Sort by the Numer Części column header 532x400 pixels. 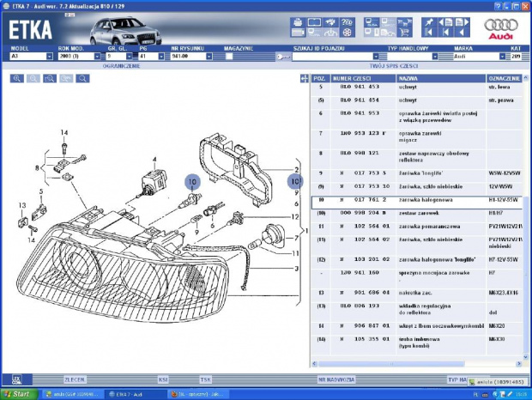click(x=363, y=78)
